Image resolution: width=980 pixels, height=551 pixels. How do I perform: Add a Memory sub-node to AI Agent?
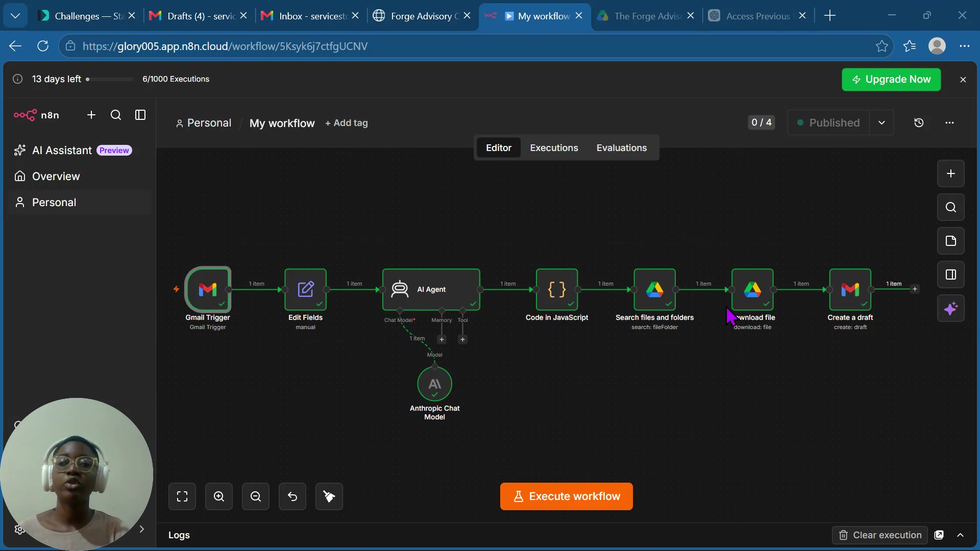point(442,340)
